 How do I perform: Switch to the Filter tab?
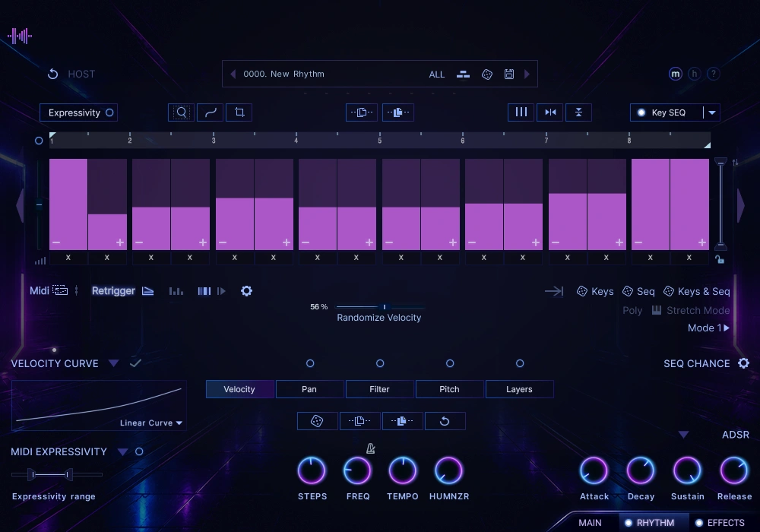point(379,389)
